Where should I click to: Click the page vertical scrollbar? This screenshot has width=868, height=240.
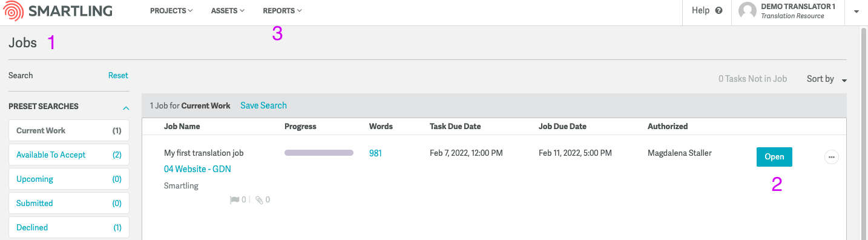click(864, 133)
